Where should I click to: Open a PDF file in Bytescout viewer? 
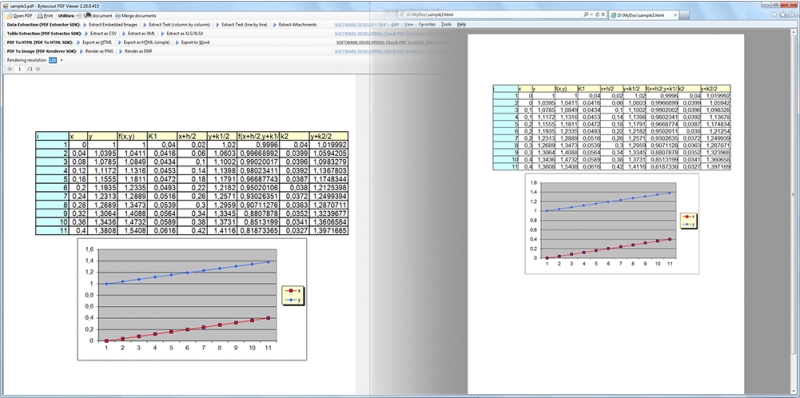(20, 16)
